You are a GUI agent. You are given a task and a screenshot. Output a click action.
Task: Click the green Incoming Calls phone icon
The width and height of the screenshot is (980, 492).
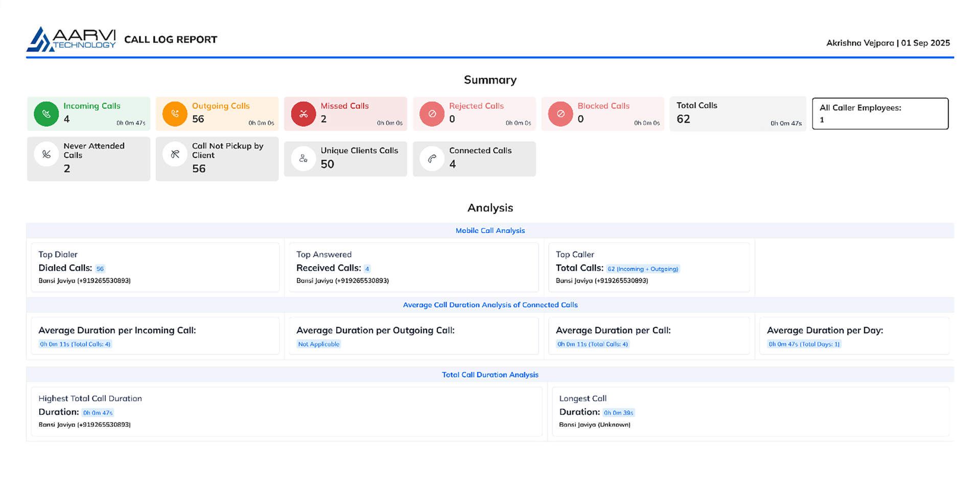click(x=46, y=114)
